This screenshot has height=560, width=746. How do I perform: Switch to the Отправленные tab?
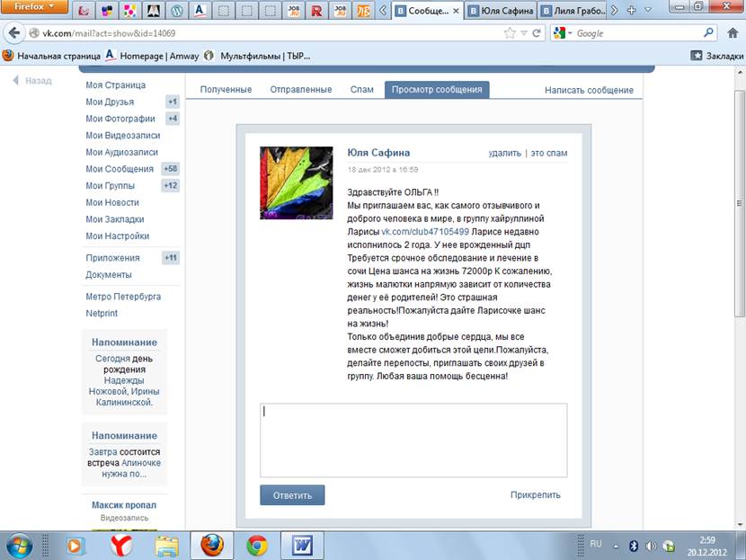tap(301, 90)
